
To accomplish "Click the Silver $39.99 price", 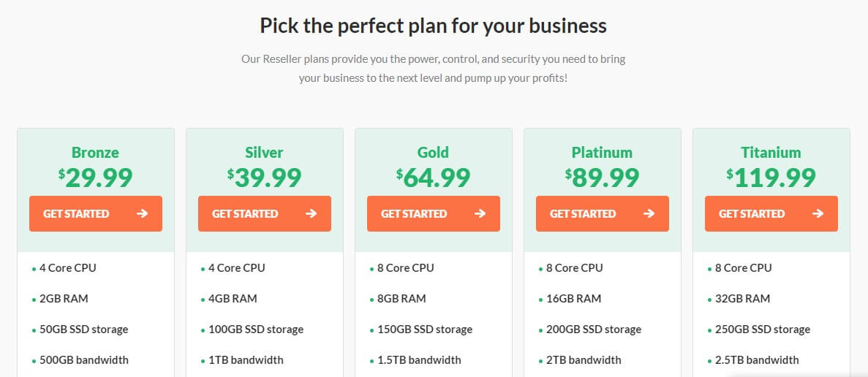I will coord(265,178).
